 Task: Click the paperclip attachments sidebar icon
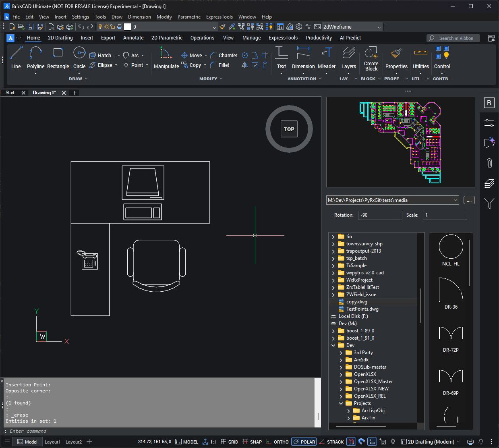point(489,163)
